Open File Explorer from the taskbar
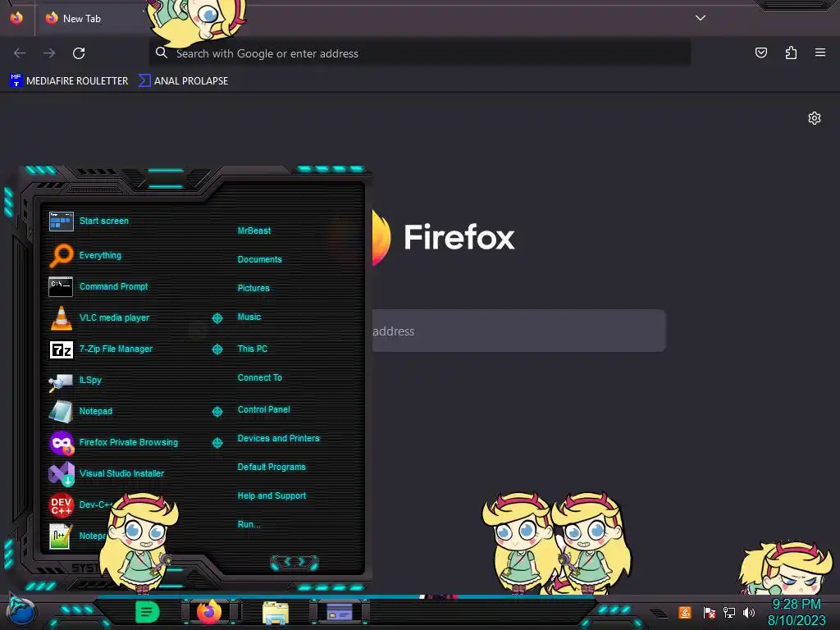 pyautogui.click(x=276, y=612)
